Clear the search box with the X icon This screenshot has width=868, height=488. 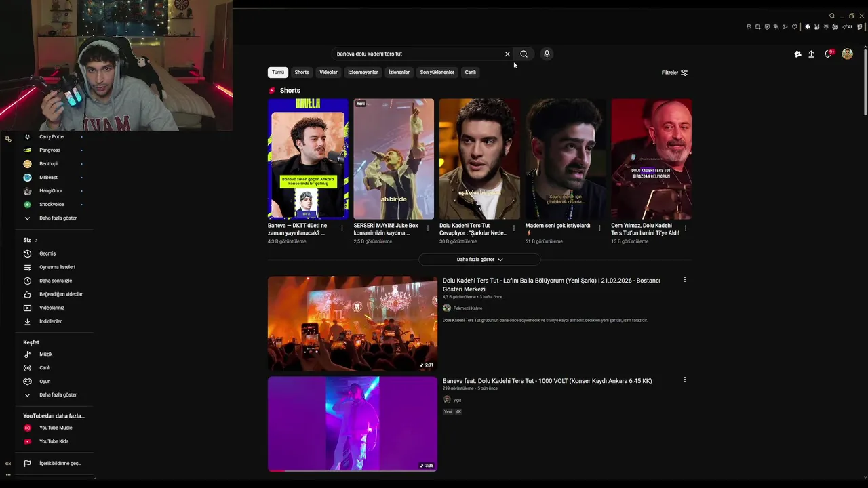[507, 54]
